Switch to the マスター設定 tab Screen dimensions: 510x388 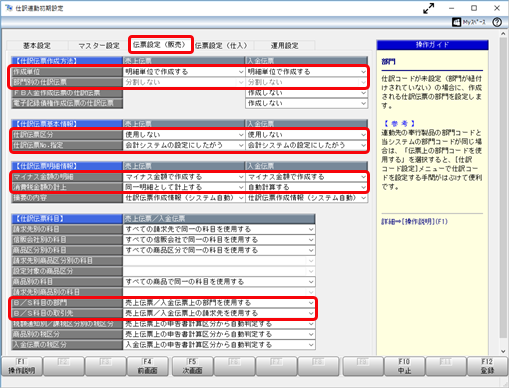tap(99, 46)
